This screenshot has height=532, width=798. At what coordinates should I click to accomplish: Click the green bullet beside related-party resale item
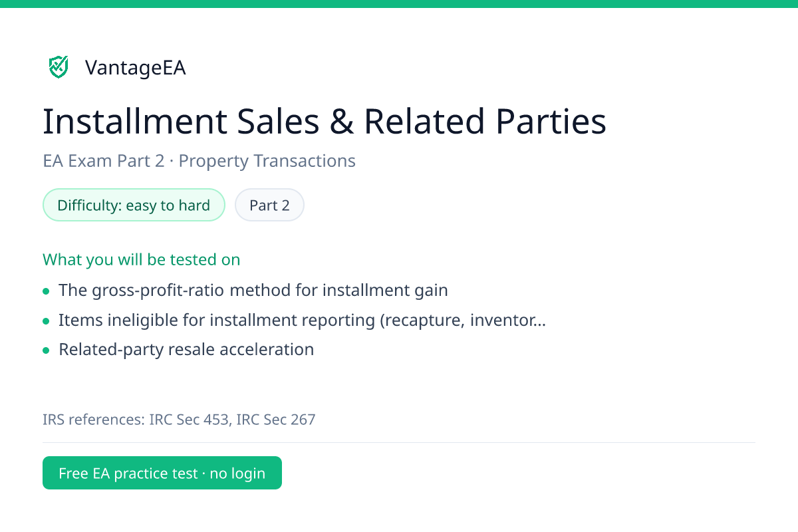tap(46, 350)
